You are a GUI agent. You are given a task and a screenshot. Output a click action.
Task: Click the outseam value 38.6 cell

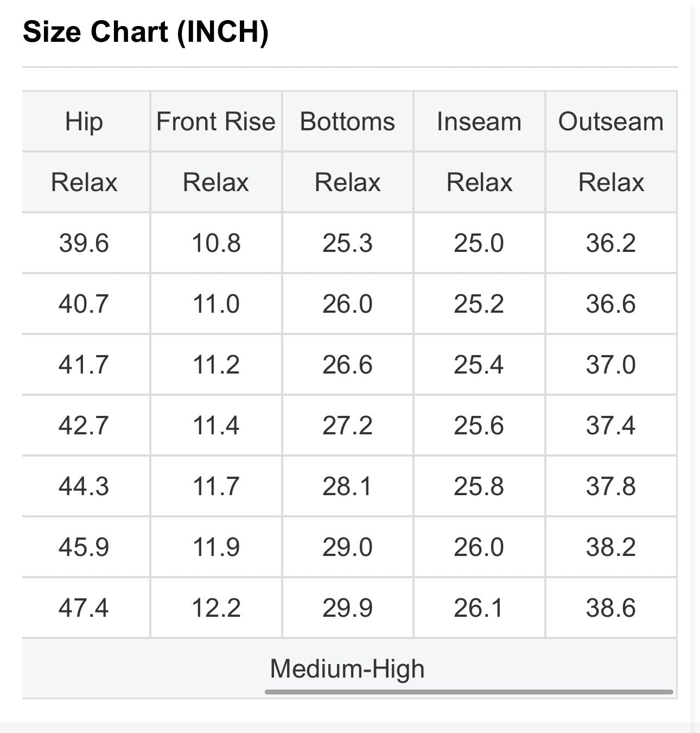[x=611, y=608]
